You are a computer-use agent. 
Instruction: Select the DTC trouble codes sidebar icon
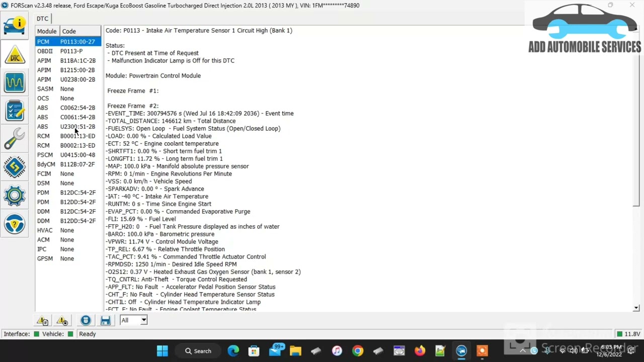coord(15,54)
